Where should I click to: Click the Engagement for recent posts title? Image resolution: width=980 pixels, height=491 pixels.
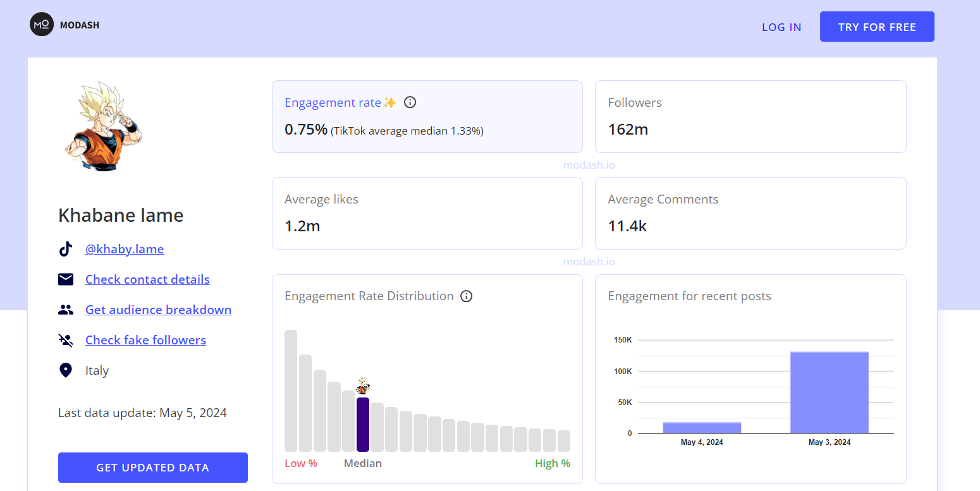(x=690, y=296)
